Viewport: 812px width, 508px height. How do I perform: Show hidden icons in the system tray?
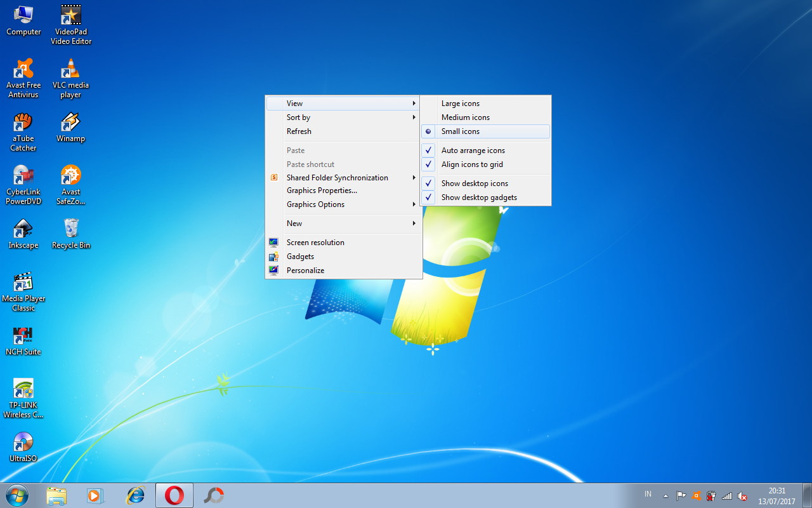click(x=665, y=495)
